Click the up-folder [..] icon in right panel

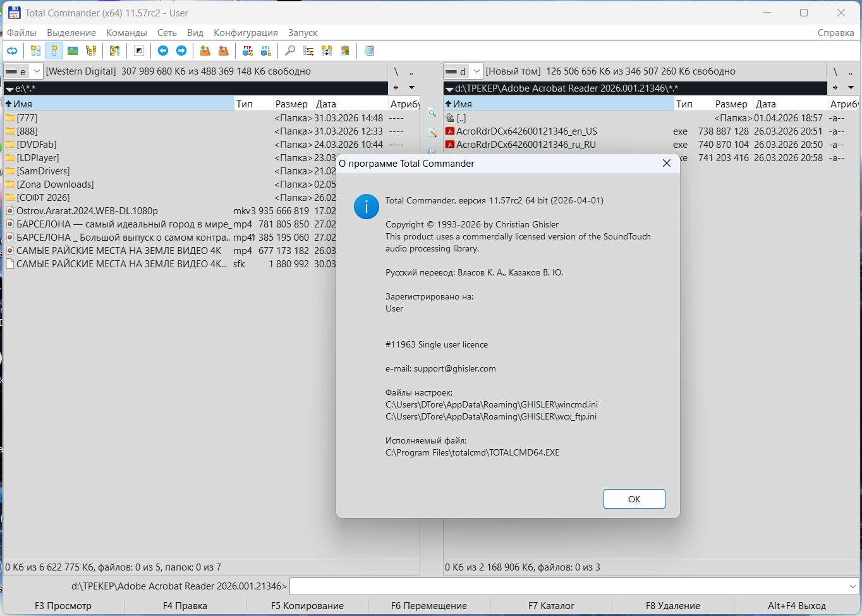450,118
